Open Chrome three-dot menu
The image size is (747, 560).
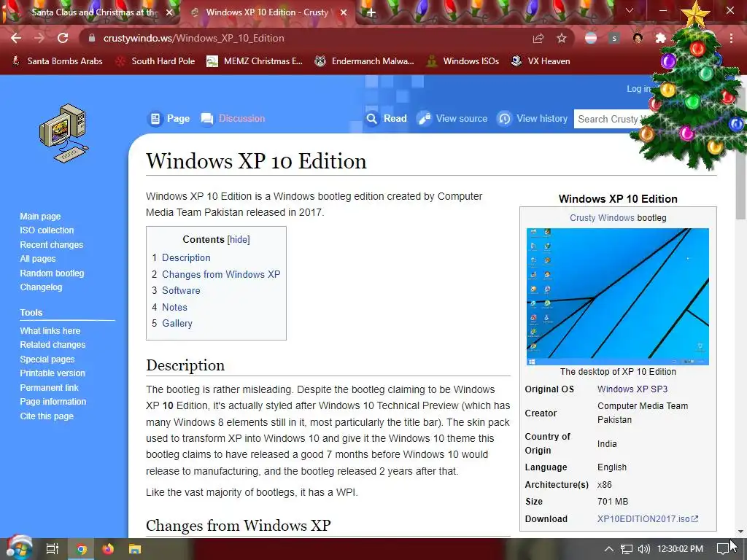coord(731,38)
